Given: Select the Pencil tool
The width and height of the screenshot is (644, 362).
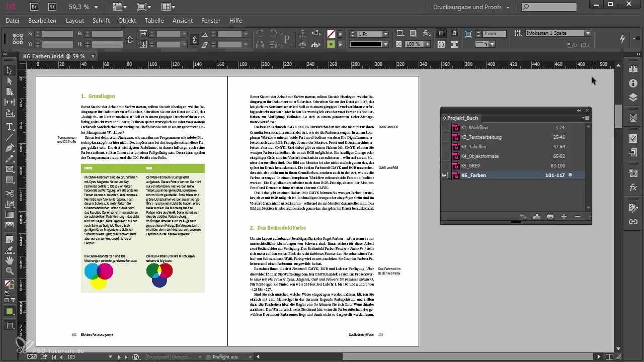Looking at the screenshot, I should pyautogui.click(x=9, y=158).
